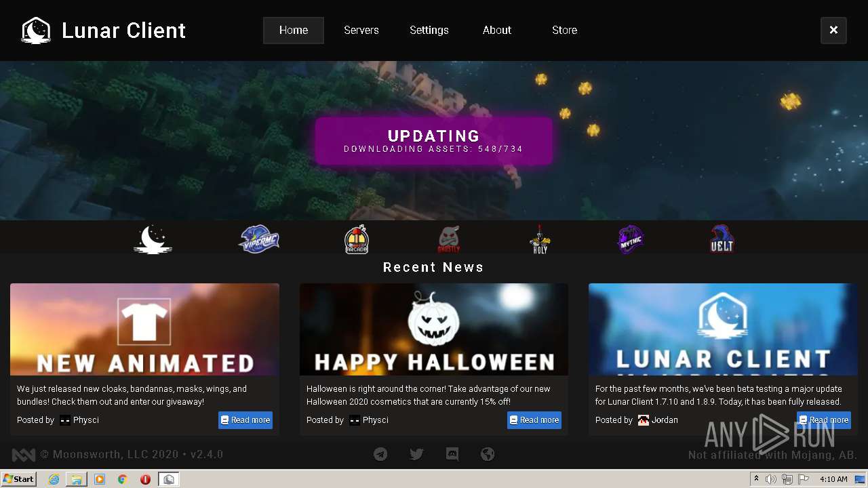This screenshot has width=868, height=488.
Task: Select the Velt server icon
Action: coord(722,239)
